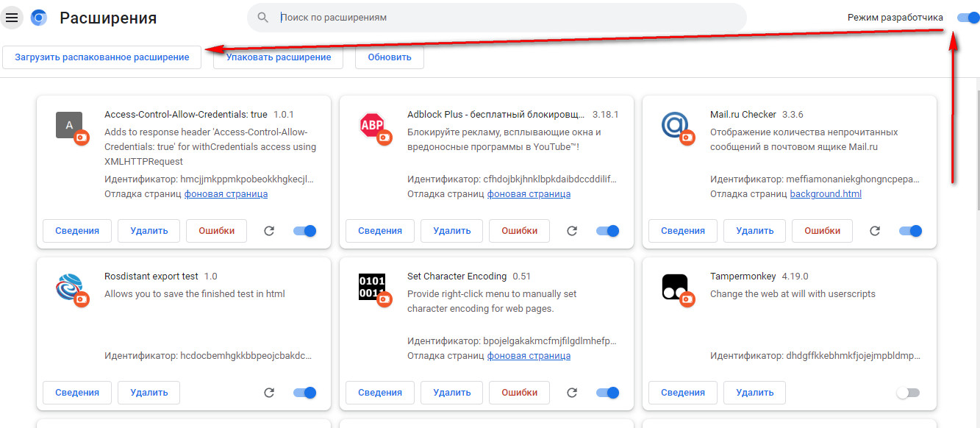Open Ошибки for Set Character Encoding
This screenshot has height=428, width=980.
(520, 393)
